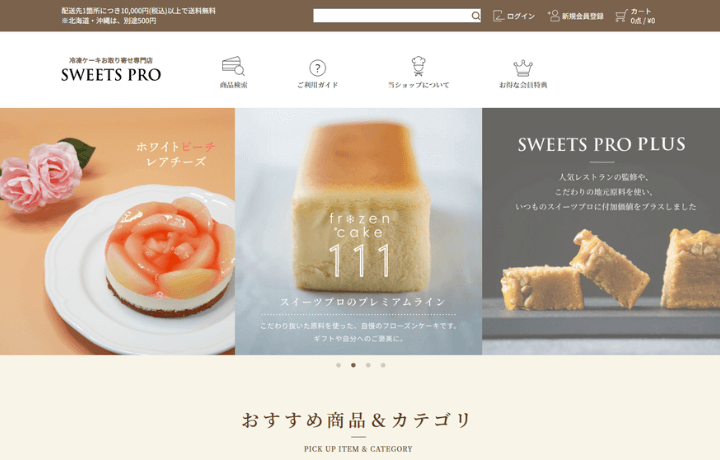The height and width of the screenshot is (460, 720).
Task: Open the shopping cart icon
Action: 621,16
